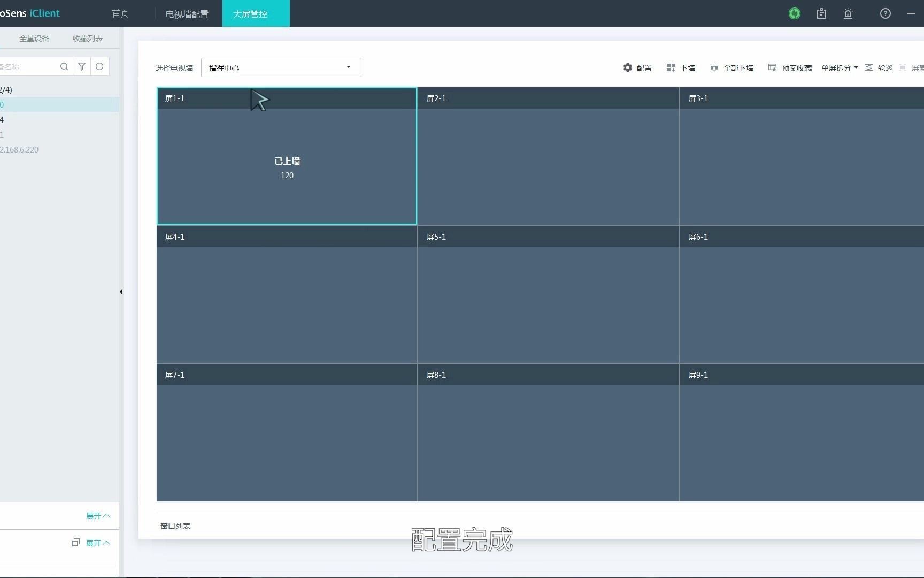924x578 pixels.
Task: Open the alarm bell icon in top bar
Action: pyautogui.click(x=848, y=13)
